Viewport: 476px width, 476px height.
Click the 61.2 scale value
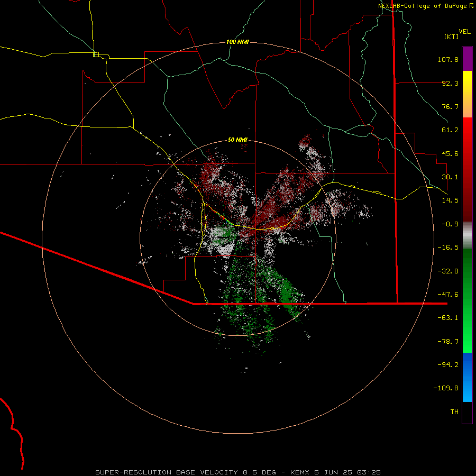(450, 130)
